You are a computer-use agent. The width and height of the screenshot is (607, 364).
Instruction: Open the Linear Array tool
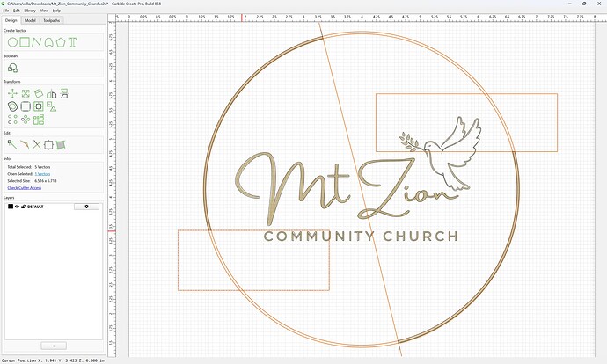13,120
